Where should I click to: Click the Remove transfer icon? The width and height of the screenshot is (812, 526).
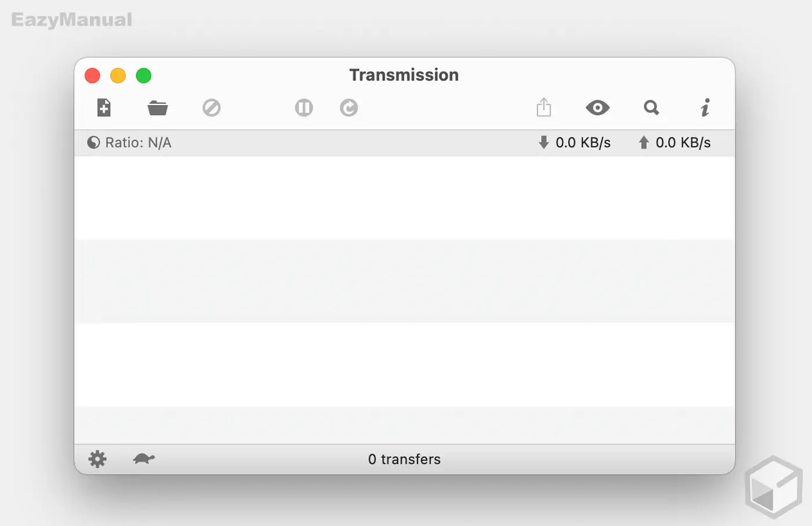(x=211, y=108)
